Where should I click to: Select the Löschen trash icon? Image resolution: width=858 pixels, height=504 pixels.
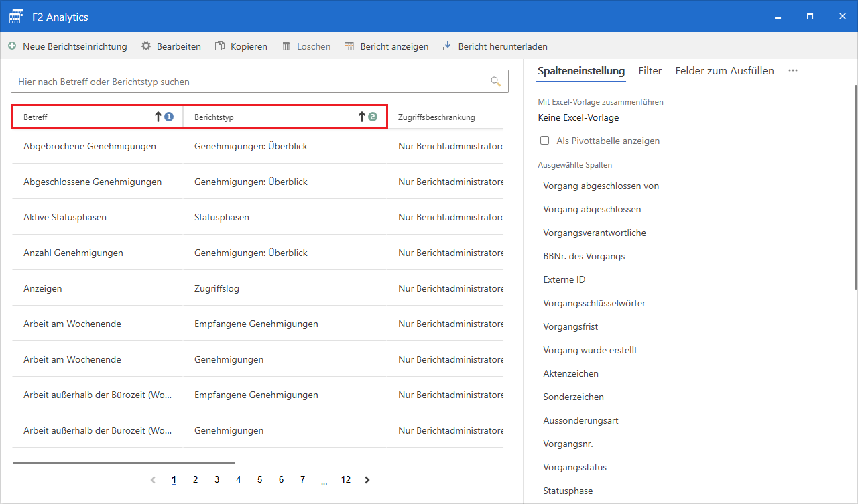[x=286, y=46]
